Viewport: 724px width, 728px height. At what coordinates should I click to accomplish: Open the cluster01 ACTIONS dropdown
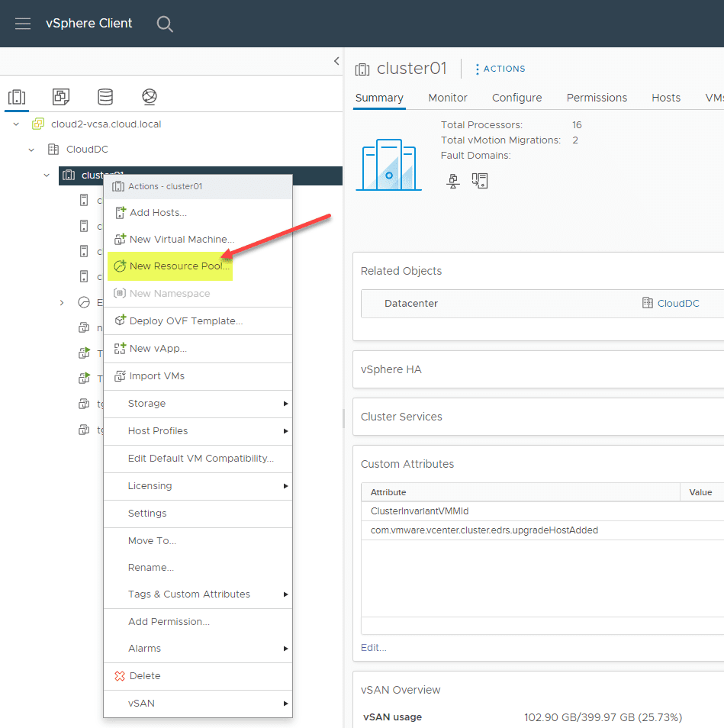click(500, 69)
